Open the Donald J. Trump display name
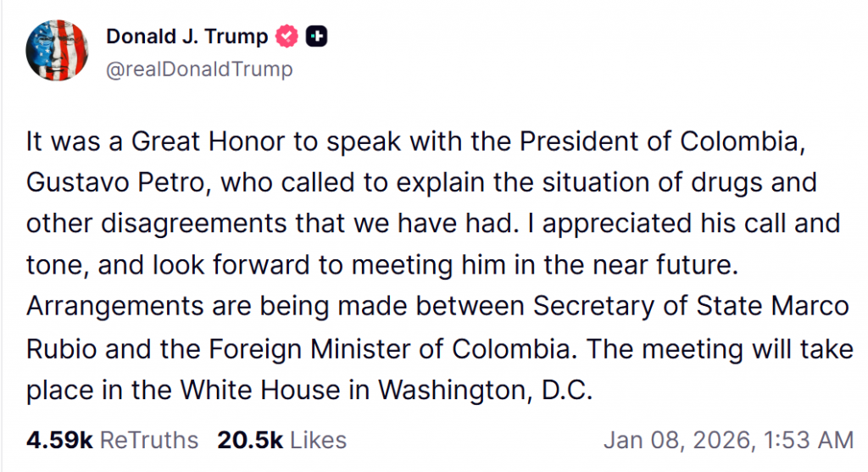Viewport: 868px width, 472px height. point(186,36)
